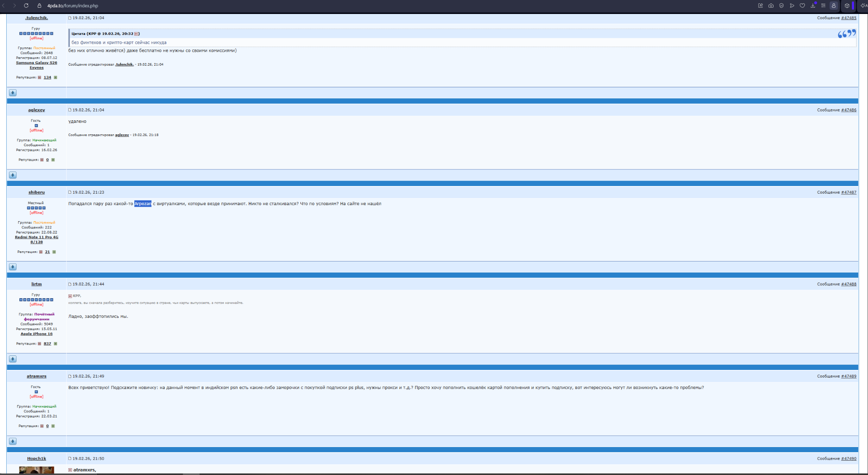
Task: Open the shield privacy protection icon
Action: tap(782, 6)
